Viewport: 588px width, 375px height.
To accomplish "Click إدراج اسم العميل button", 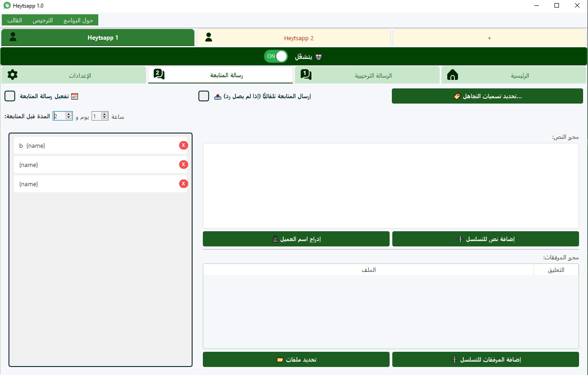I will coord(296,239).
